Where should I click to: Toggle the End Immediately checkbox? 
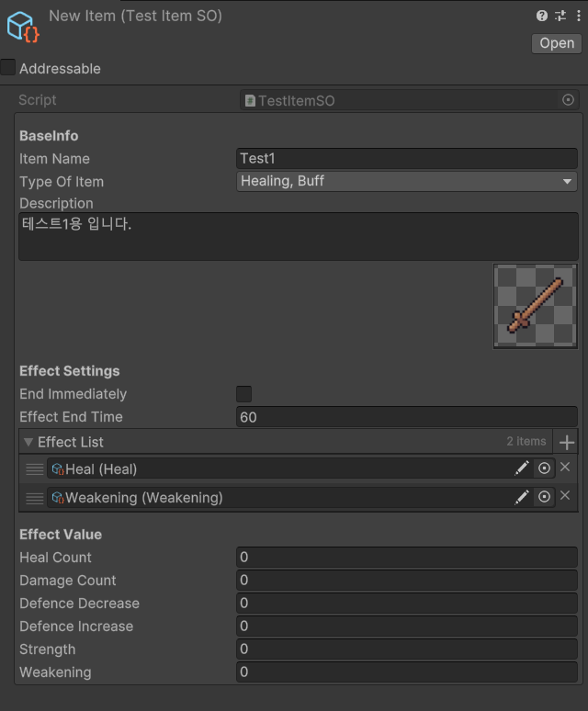coord(243,394)
